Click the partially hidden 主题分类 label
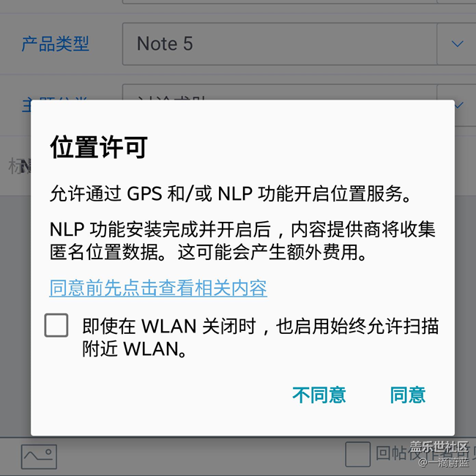 55,105
